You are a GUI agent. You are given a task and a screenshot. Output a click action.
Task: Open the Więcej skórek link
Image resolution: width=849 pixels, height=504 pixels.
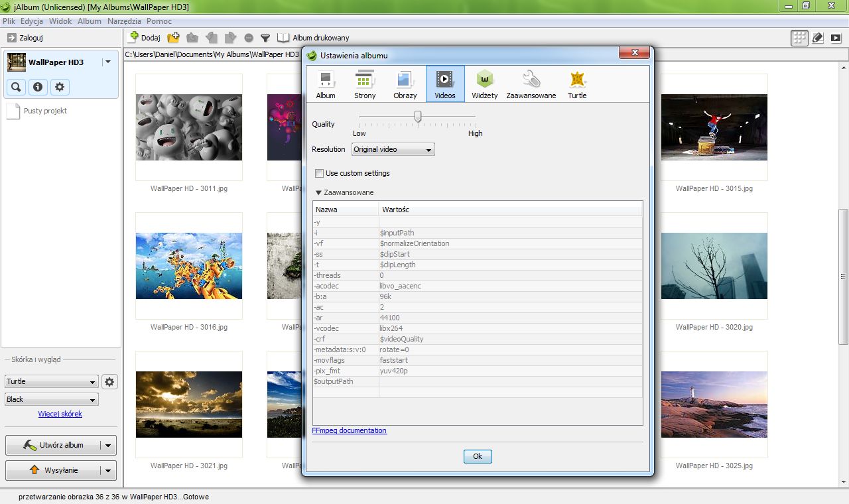click(x=60, y=414)
